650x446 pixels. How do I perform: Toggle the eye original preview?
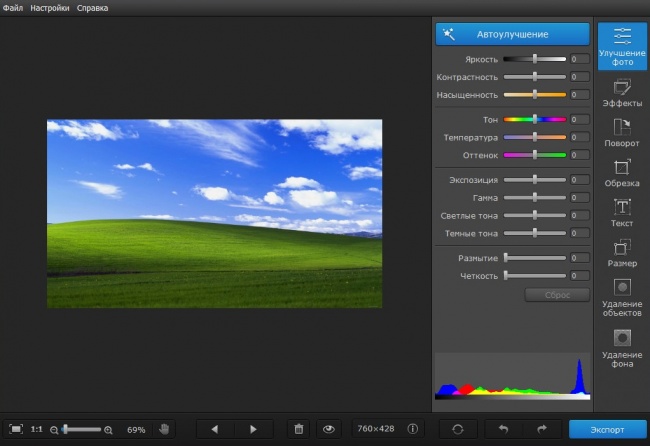tap(329, 429)
